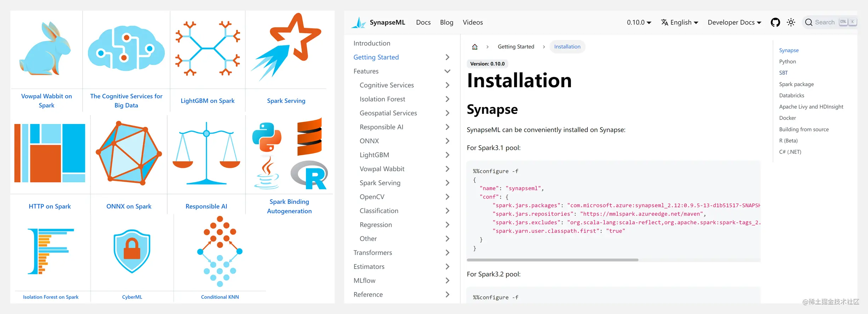Click the SynapseML logo icon
The width and height of the screenshot is (868, 314).
click(358, 22)
